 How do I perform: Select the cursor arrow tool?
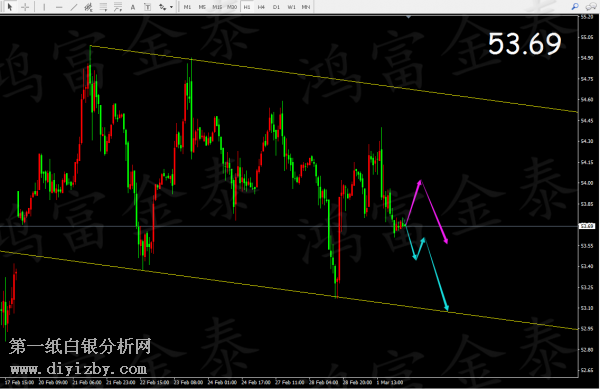tap(10, 7)
